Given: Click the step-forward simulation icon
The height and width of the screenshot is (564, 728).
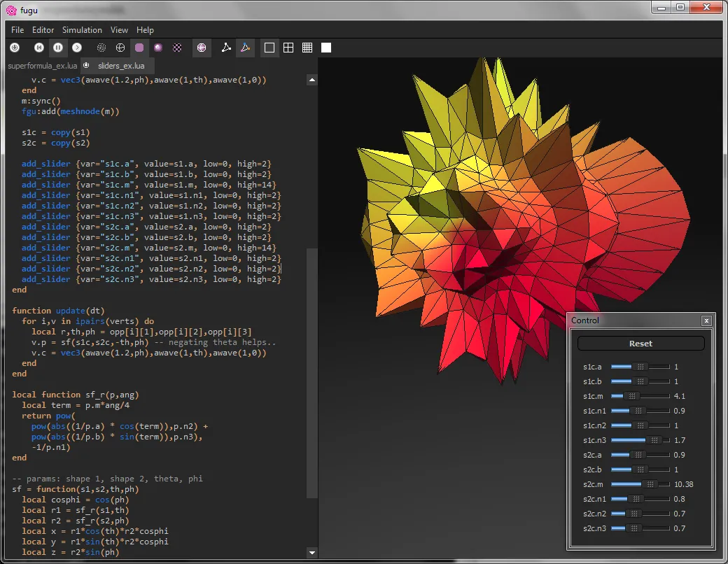Looking at the screenshot, I should click(77, 47).
